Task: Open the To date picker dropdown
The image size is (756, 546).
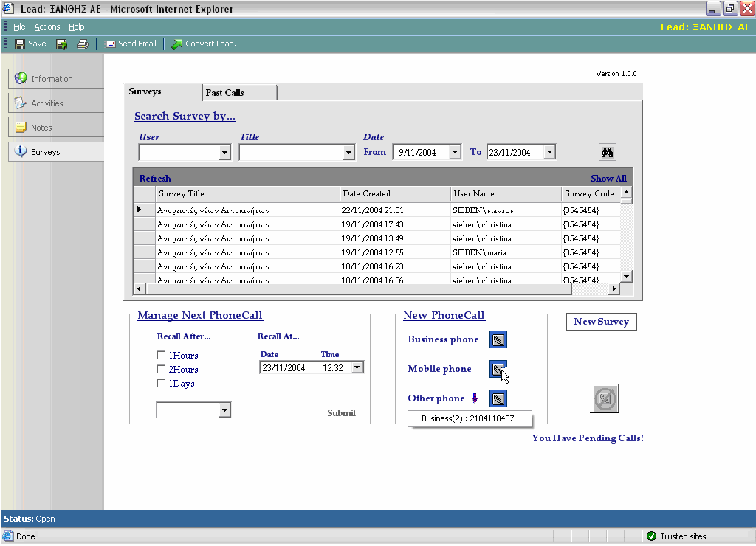Action: tap(549, 152)
